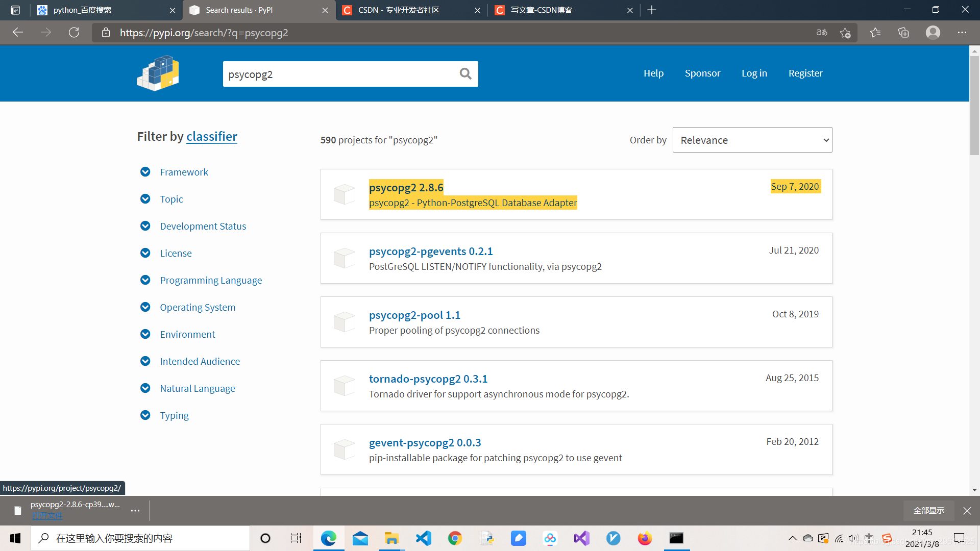
Task: Expand the License classifier filter
Action: pyautogui.click(x=176, y=253)
